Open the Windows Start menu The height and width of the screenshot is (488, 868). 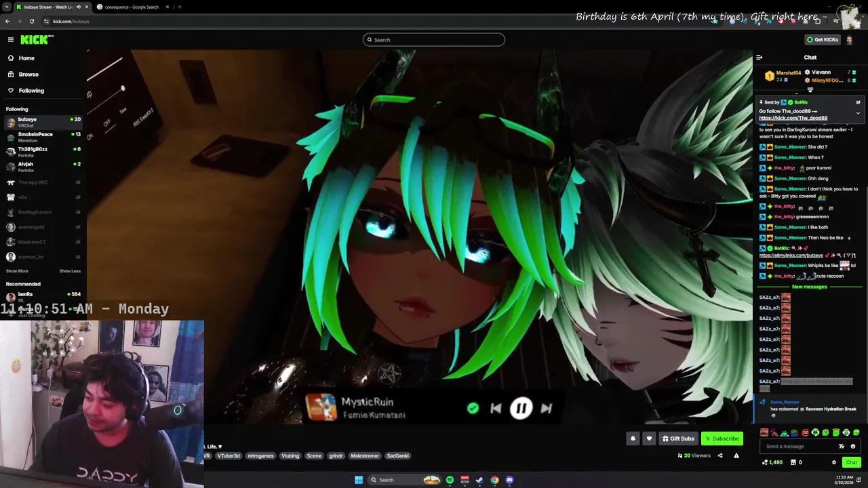click(x=359, y=480)
